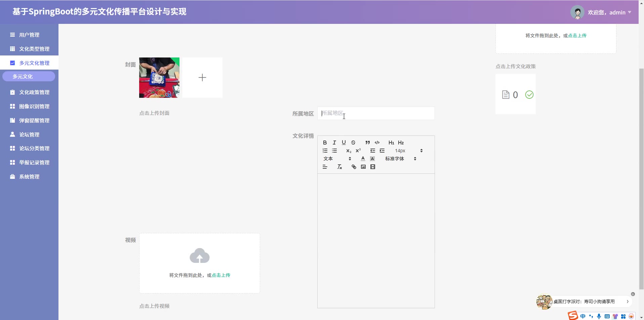This screenshot has height=320, width=644.
Task: Increase the indent in the editor
Action: point(382,151)
